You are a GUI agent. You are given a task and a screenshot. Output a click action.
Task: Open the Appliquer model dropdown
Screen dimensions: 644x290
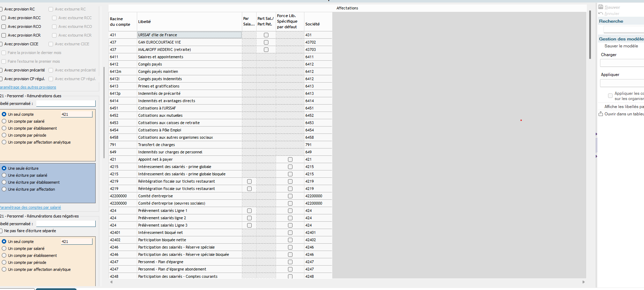(622, 83)
